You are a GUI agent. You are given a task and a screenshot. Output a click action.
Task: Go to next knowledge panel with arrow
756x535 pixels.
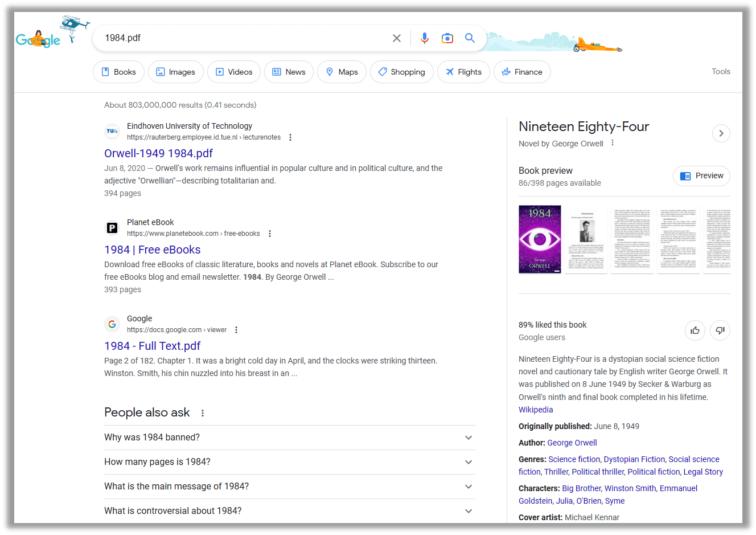click(721, 133)
